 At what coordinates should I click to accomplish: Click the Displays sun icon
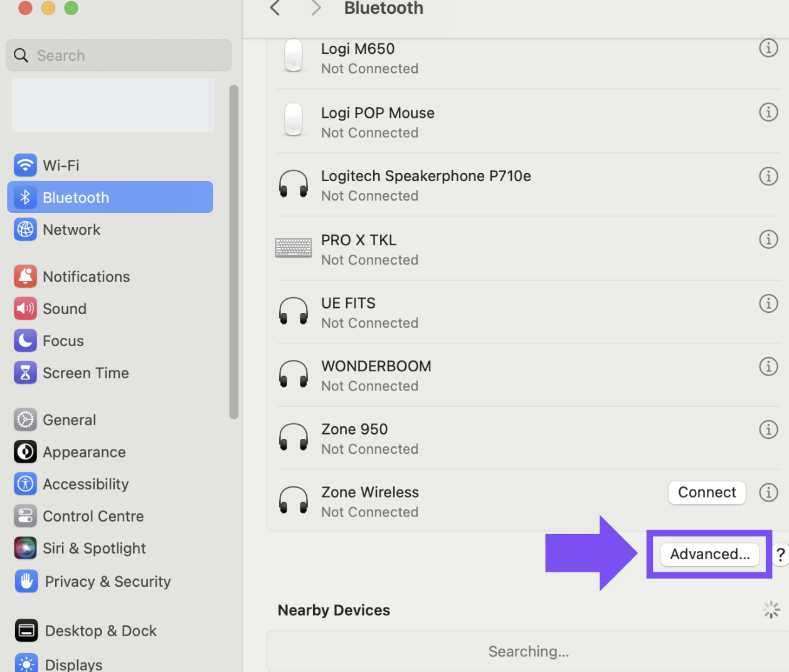click(26, 663)
